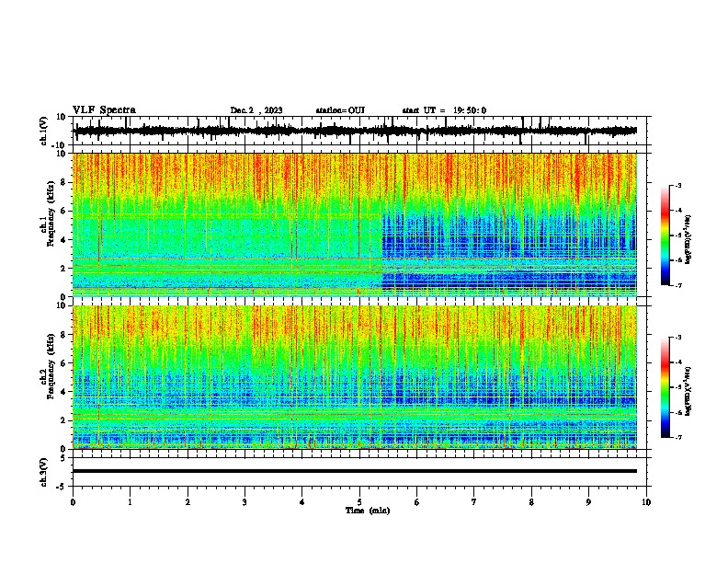Click the ch.1 voltage waveform trace

point(355,131)
